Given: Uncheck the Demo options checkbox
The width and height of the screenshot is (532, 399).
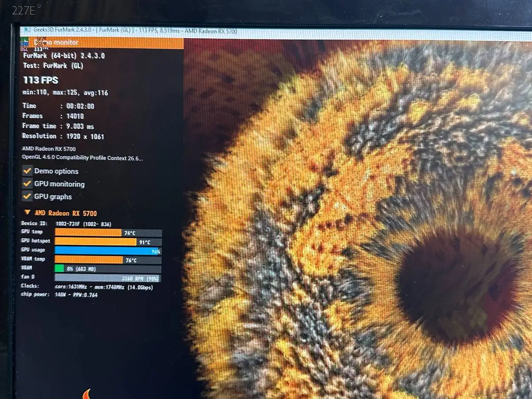Looking at the screenshot, I should click(x=27, y=171).
